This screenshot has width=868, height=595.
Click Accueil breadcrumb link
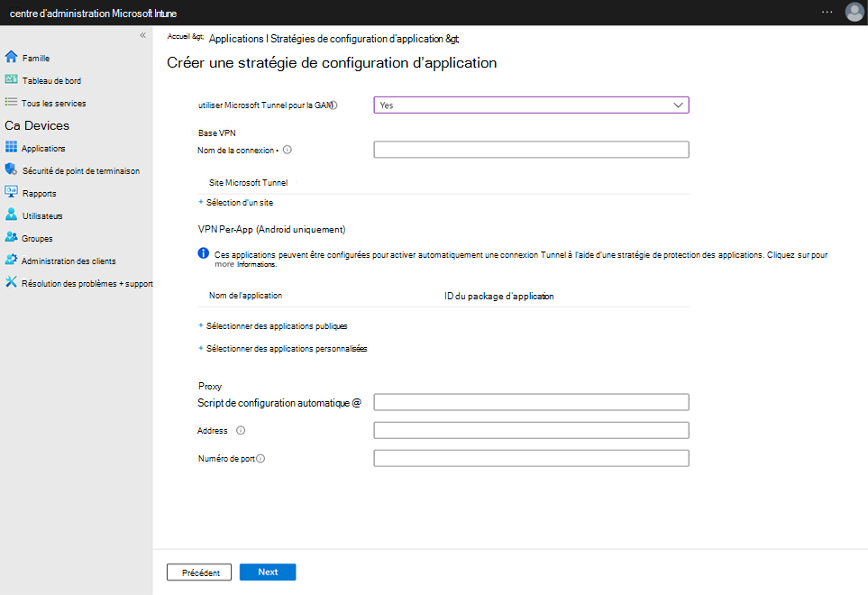pos(178,37)
